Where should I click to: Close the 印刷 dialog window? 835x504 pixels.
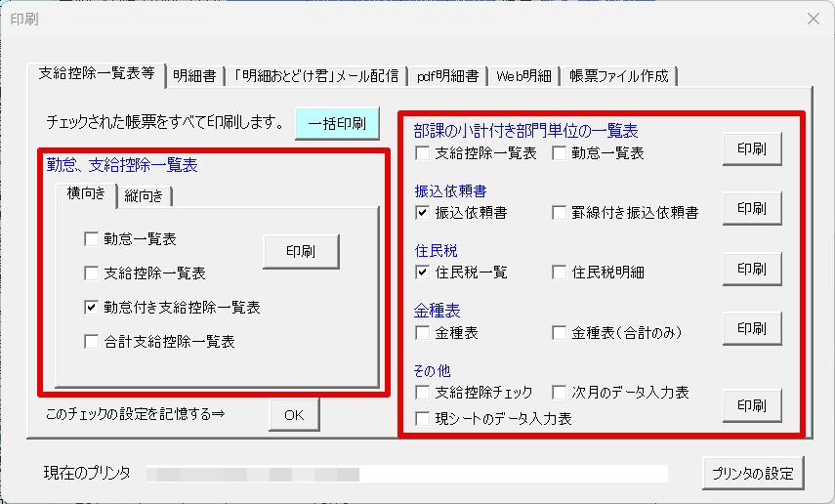tap(814, 19)
